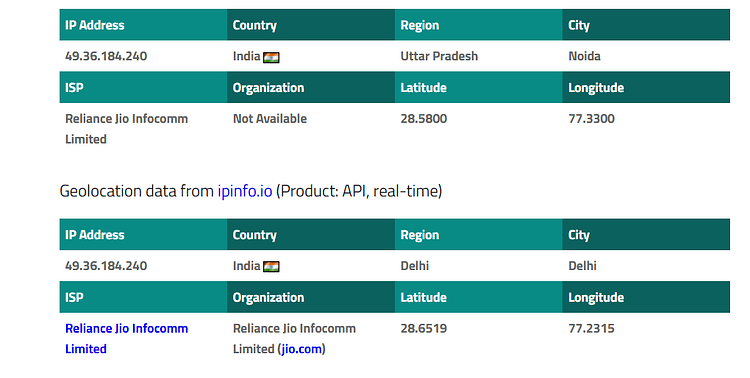
Task: Click the longitude value 77.2315
Action: click(592, 328)
